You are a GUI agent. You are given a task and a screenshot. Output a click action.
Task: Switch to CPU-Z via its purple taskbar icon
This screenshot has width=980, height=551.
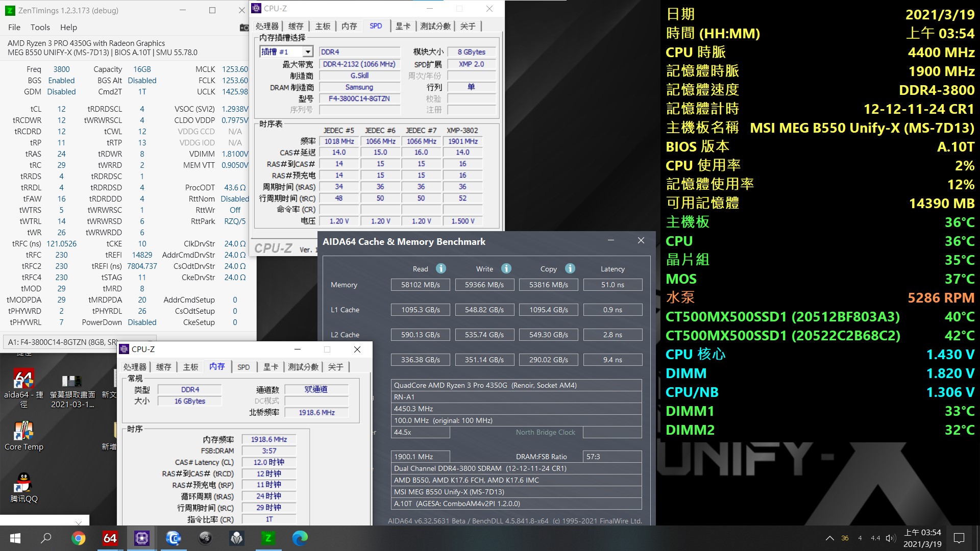point(141,538)
